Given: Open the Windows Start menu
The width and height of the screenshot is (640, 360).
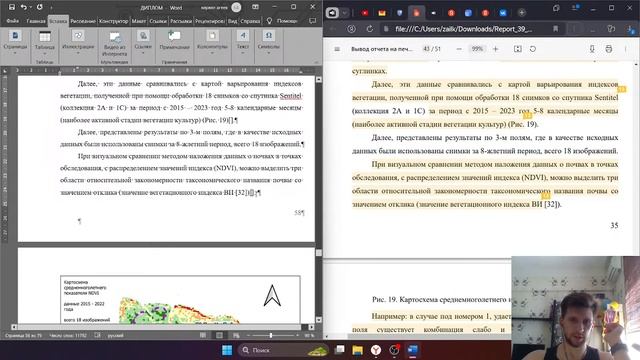Looking at the screenshot, I should (x=227, y=350).
